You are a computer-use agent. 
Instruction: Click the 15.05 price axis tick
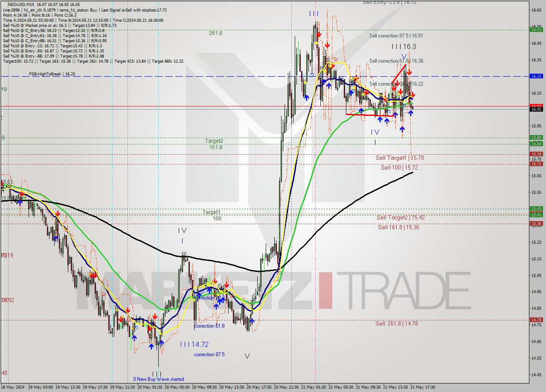click(x=536, y=275)
